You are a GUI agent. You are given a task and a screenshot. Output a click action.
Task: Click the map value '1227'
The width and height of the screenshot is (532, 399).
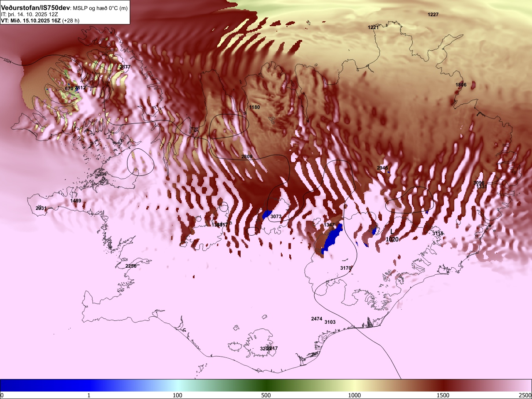click(433, 15)
